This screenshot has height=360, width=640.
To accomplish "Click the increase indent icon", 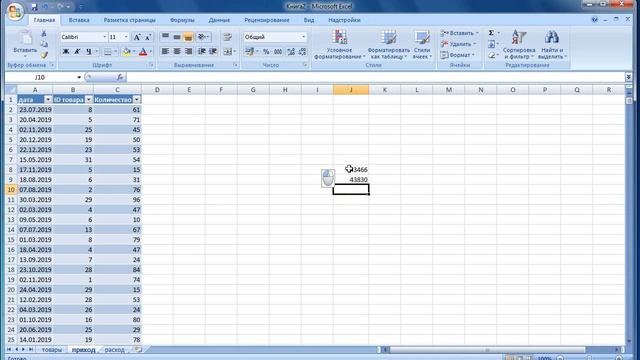I will coord(213,51).
